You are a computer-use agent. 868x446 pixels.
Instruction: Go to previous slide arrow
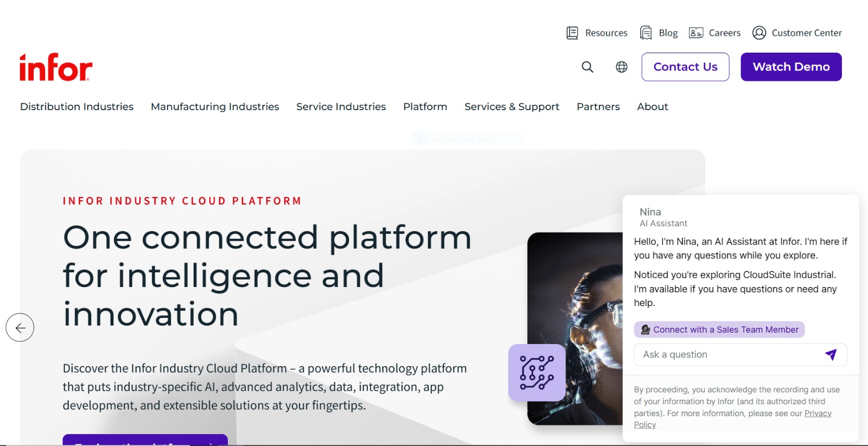point(20,328)
